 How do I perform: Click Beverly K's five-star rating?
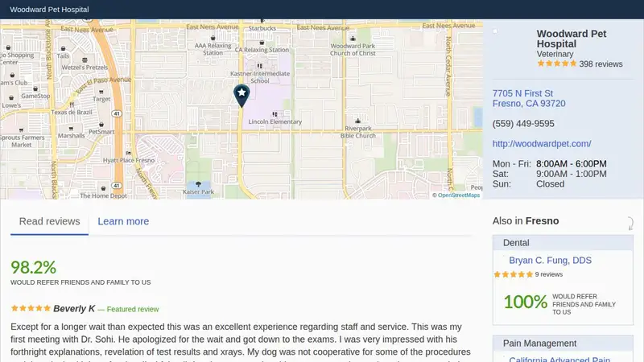pyautogui.click(x=31, y=308)
